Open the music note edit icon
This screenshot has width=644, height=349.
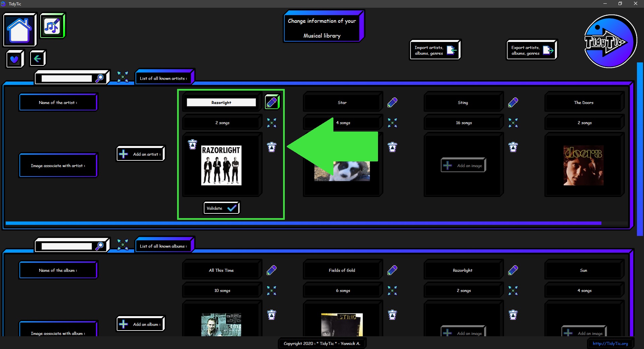(52, 26)
